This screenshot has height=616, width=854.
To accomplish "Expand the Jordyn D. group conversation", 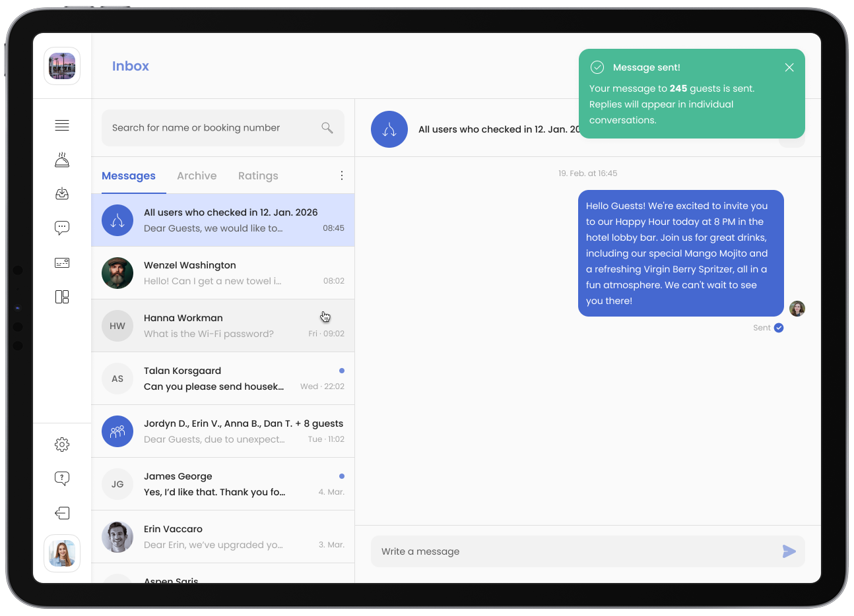I will [223, 431].
